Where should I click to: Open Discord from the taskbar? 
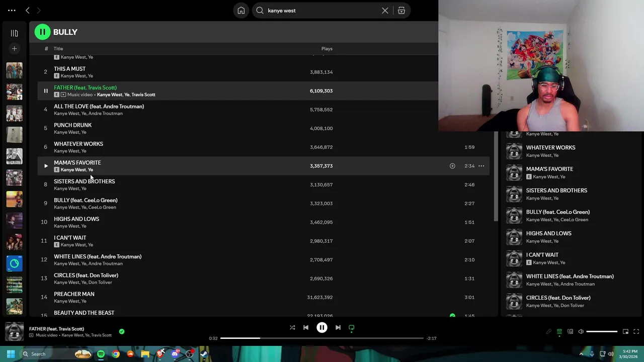click(175, 354)
